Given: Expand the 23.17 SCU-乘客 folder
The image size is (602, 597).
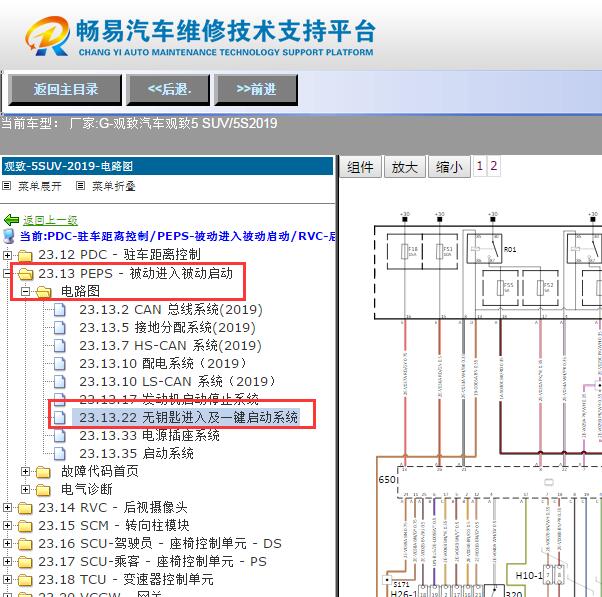Looking at the screenshot, I should 7,562.
